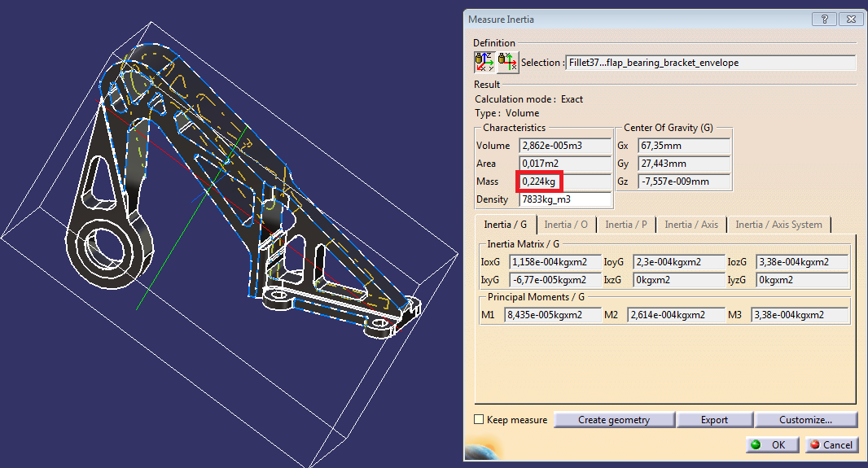Image resolution: width=868 pixels, height=468 pixels.
Task: Select the IoxG value 1,158e-004kgxm2
Action: tap(555, 261)
